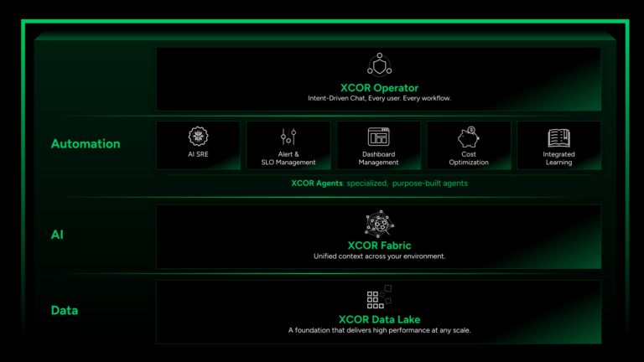Click the XCOR Operator shield icon
The height and width of the screenshot is (362, 644).
tap(380, 65)
